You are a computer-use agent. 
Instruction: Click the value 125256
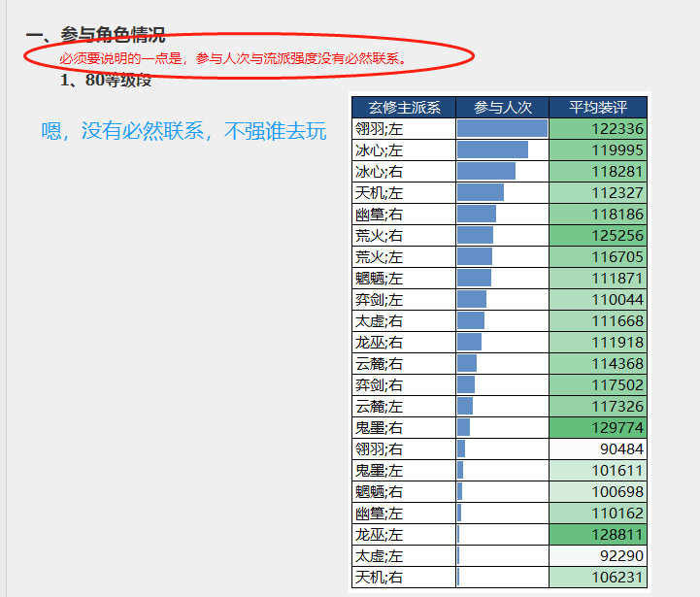(617, 236)
